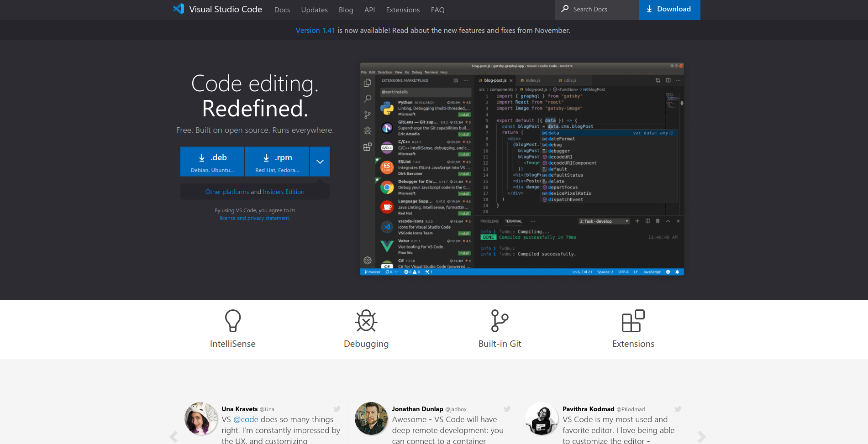868x444 pixels.
Task: Open the Debugging feature label
Action: [366, 344]
